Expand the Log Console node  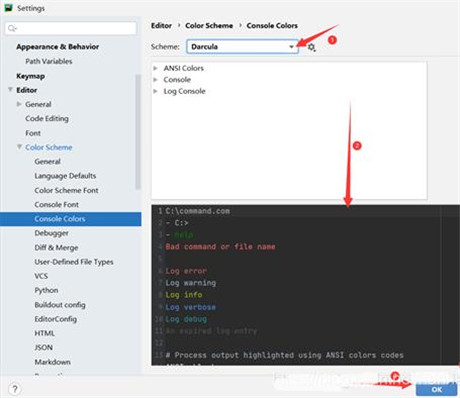[155, 91]
